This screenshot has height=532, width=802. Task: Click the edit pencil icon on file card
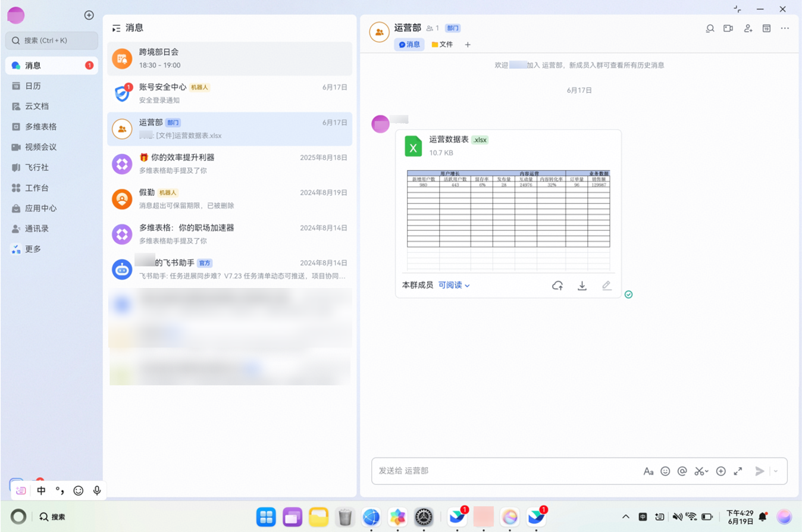point(606,286)
